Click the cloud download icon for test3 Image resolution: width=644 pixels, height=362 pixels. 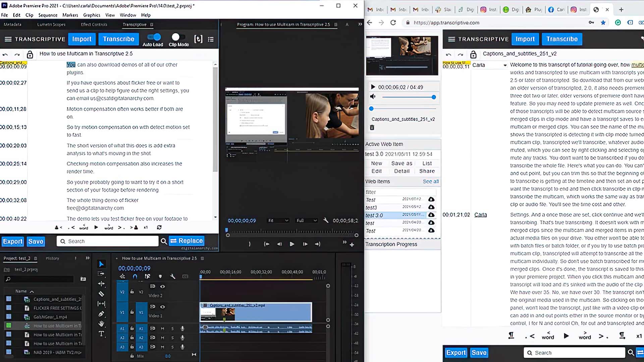pos(431,207)
